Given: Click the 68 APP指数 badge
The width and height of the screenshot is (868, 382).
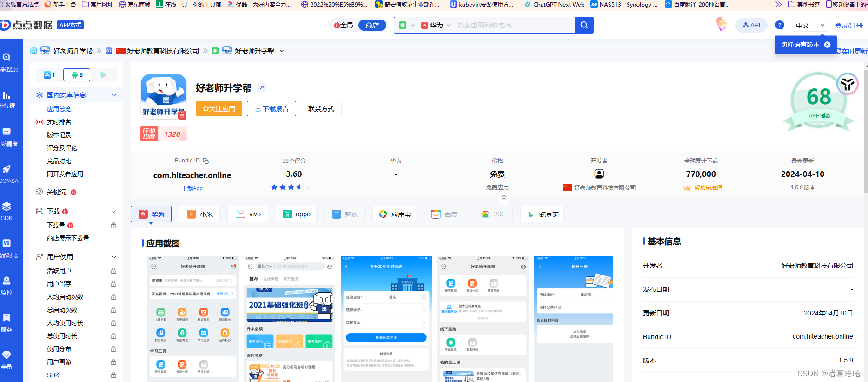Looking at the screenshot, I should [819, 102].
